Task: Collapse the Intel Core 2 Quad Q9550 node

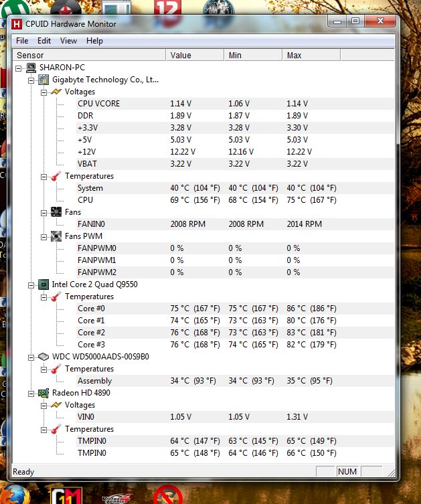Action: tap(31, 284)
